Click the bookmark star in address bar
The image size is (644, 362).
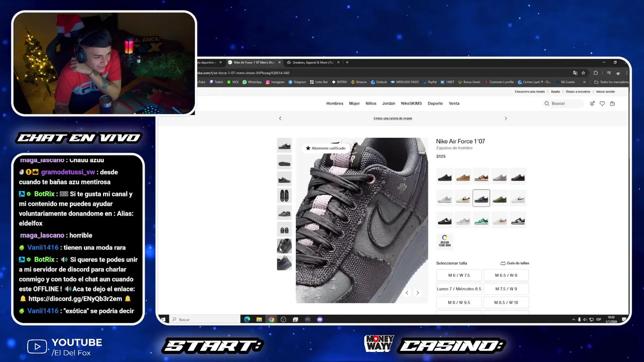582,73
